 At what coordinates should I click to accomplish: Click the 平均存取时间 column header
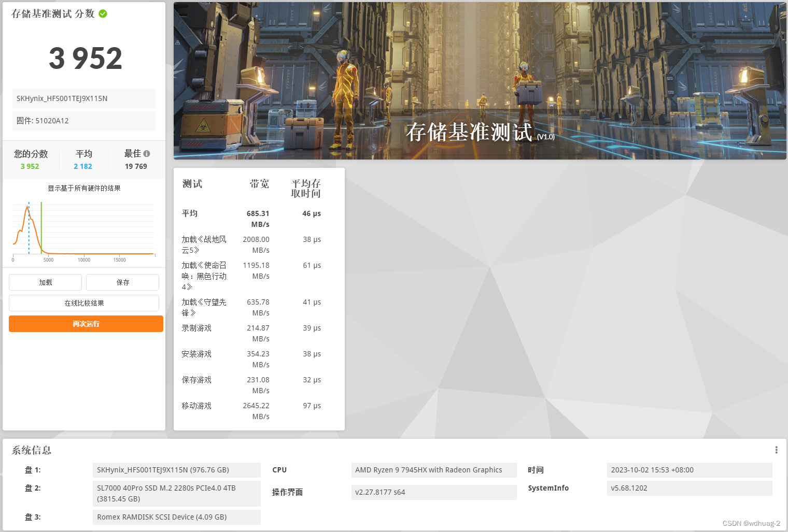306,189
